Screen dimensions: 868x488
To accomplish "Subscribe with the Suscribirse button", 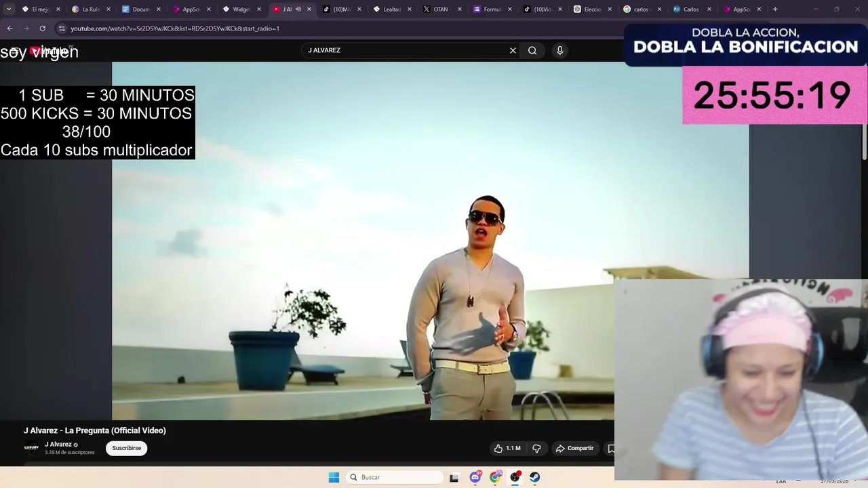I will [x=127, y=448].
